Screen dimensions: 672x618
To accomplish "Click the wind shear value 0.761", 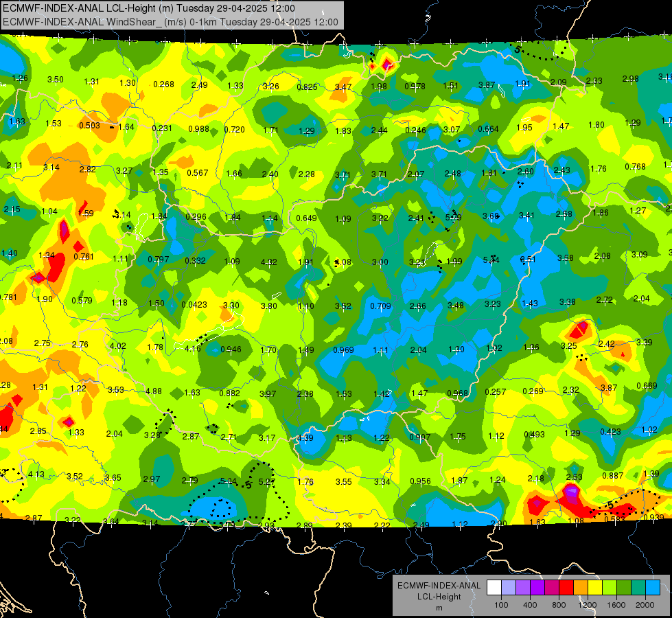I will click(84, 257).
